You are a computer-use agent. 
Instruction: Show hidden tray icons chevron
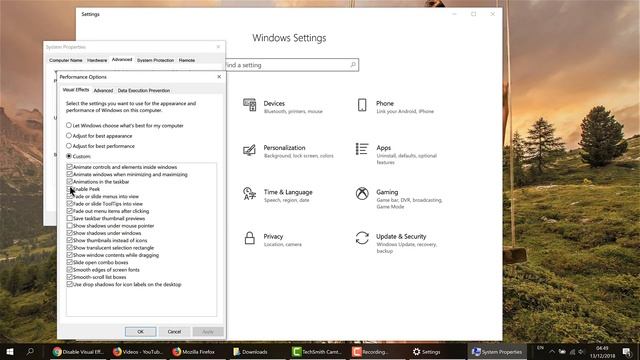tap(552, 352)
